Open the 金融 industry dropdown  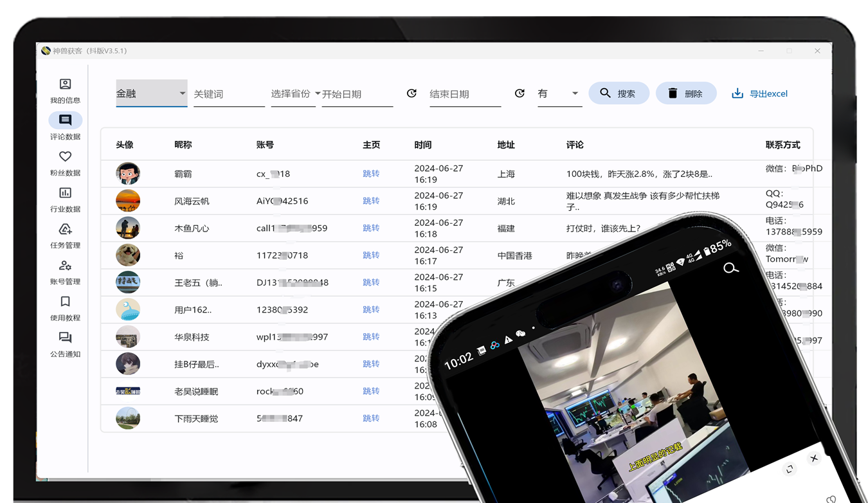[x=152, y=93]
